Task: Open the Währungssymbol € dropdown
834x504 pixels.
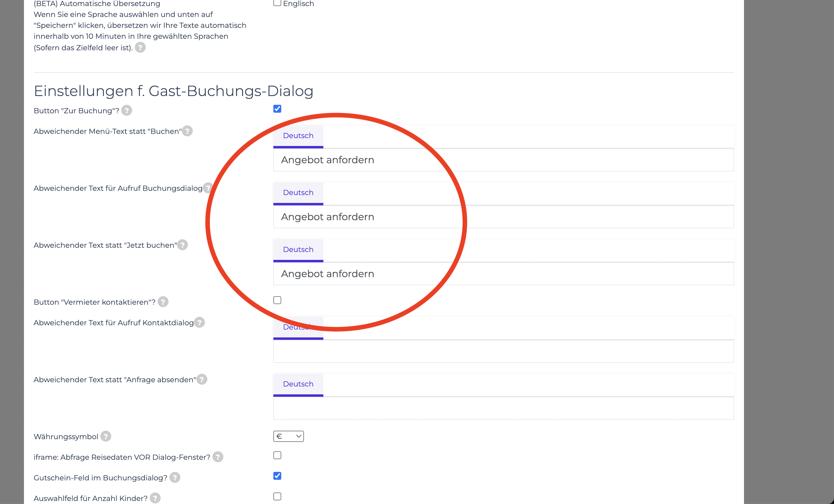Action: pos(289,436)
